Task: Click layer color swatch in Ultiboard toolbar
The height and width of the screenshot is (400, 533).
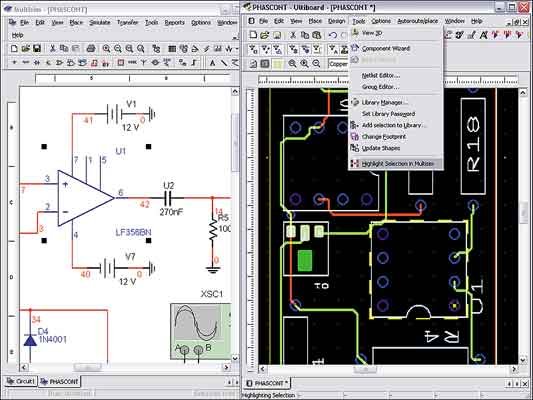Action: (278, 64)
